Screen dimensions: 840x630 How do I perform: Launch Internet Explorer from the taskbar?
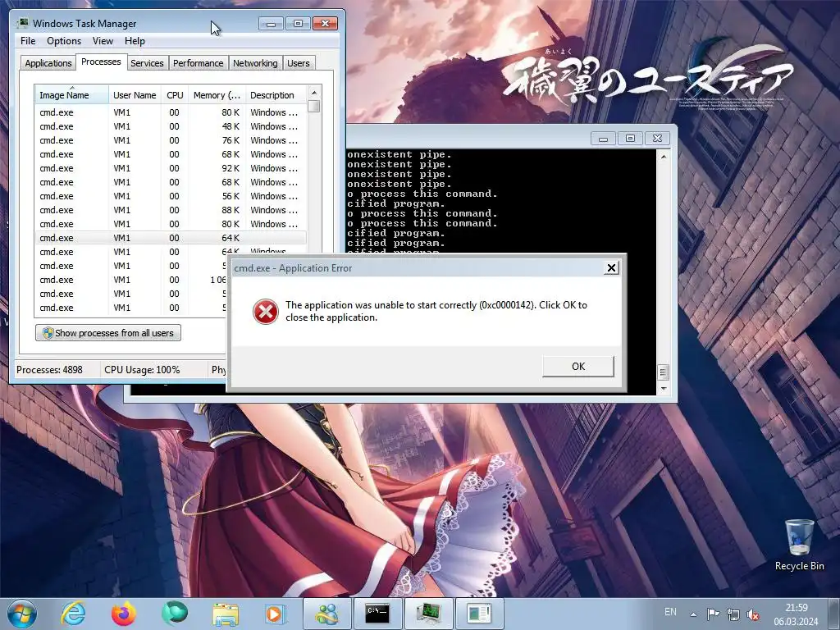click(x=73, y=614)
